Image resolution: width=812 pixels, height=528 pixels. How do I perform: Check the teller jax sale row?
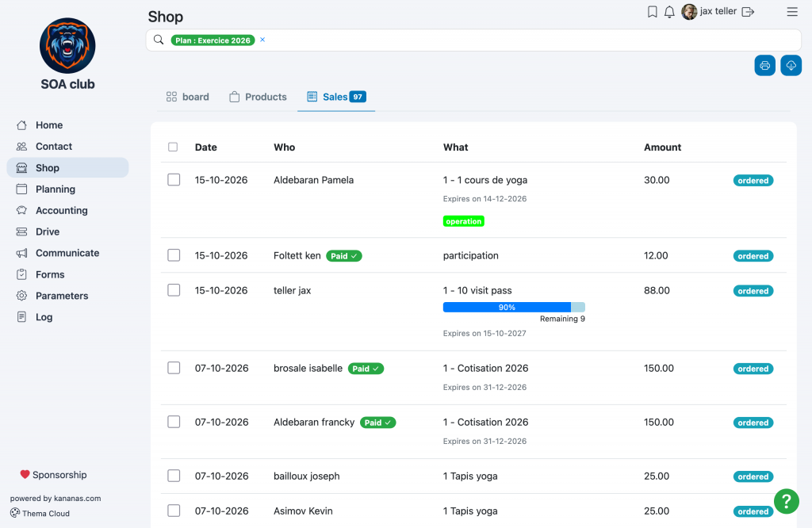(174, 290)
